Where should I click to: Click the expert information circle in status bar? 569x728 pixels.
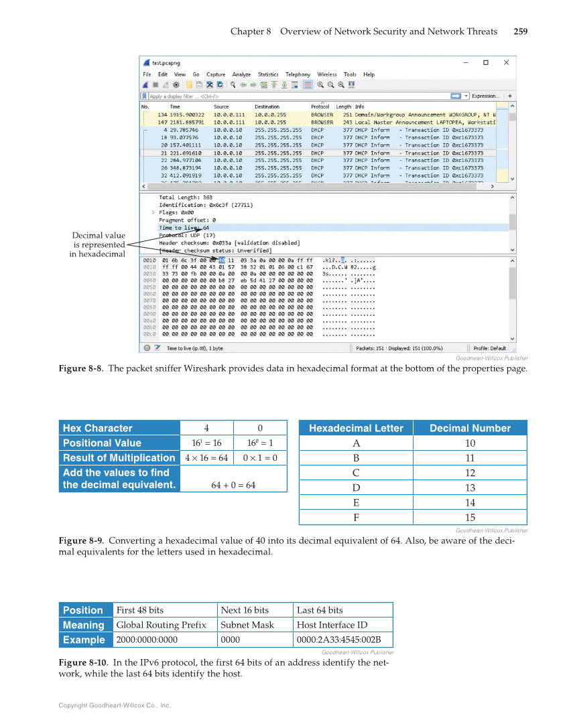pyautogui.click(x=147, y=348)
